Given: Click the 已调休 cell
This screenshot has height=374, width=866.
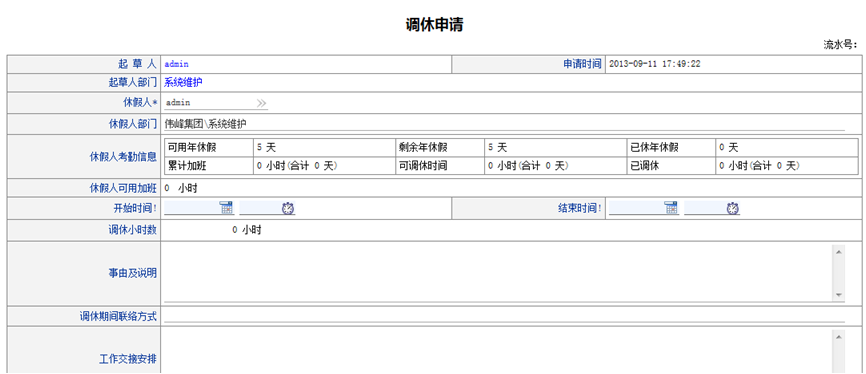Looking at the screenshot, I should (x=672, y=166).
